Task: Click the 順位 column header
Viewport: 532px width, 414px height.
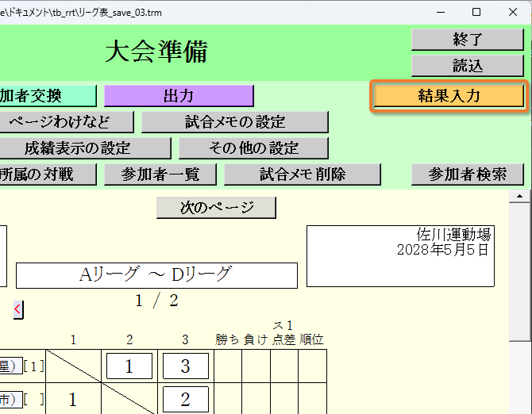Action: pyautogui.click(x=312, y=339)
